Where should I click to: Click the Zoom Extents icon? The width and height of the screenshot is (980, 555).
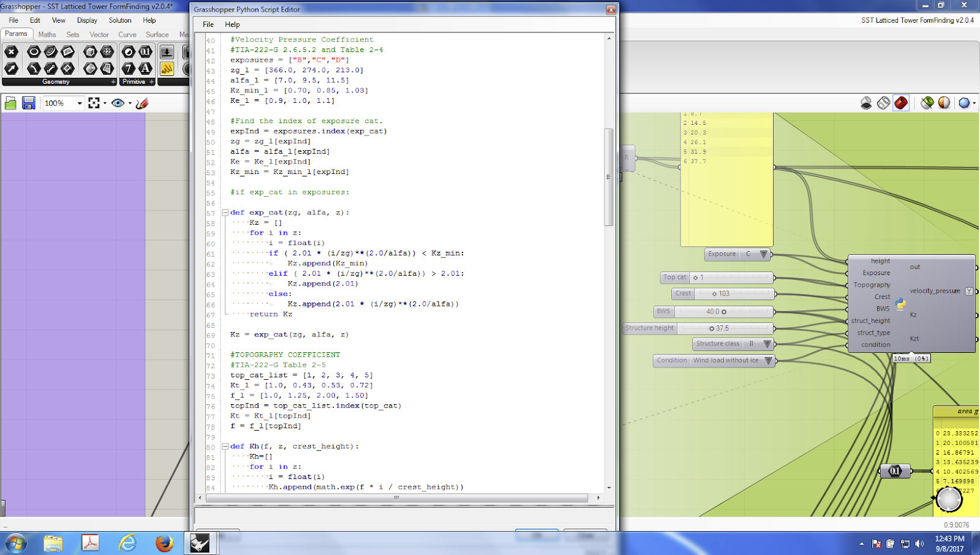[94, 103]
